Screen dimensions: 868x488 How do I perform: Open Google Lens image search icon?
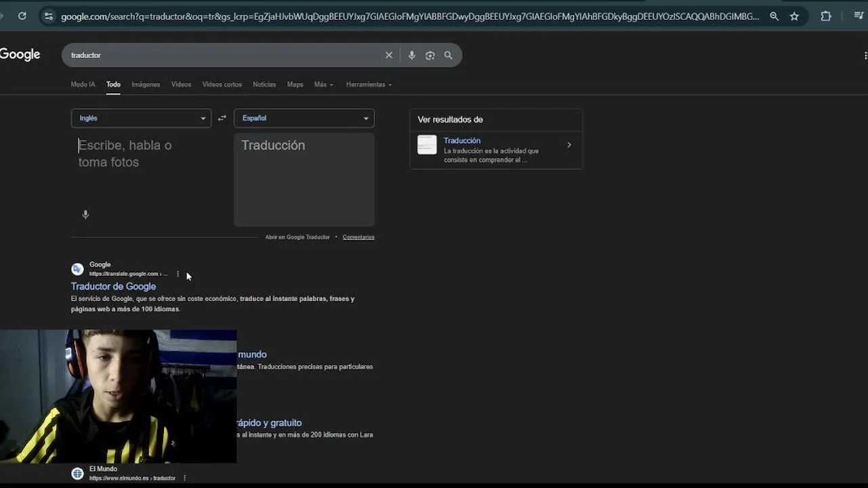pyautogui.click(x=430, y=55)
